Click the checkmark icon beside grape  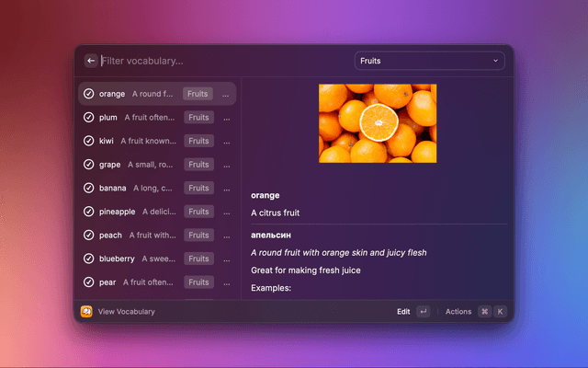click(89, 165)
